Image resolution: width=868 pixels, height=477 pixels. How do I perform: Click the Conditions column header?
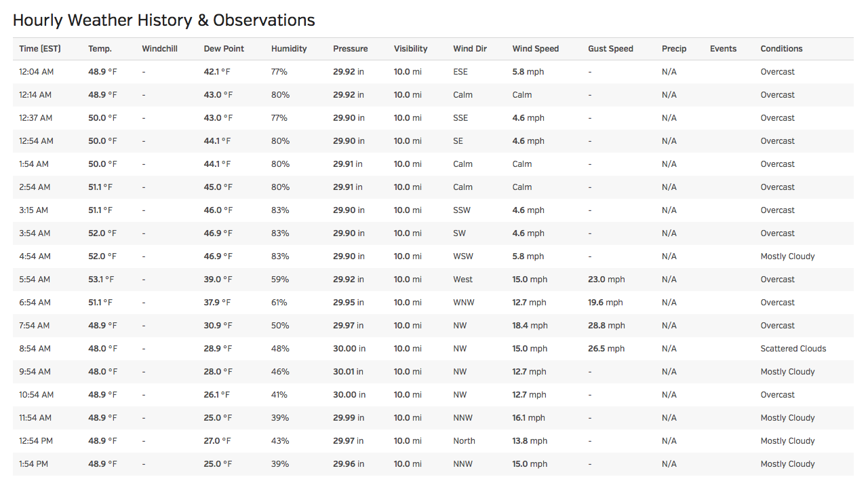781,49
